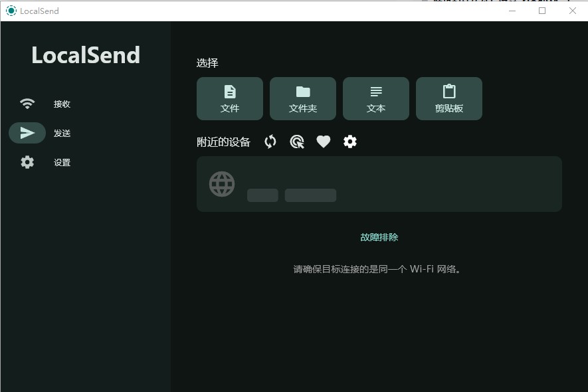588x392 pixels.
Task: Maximize the LocalSend window
Action: tap(542, 11)
